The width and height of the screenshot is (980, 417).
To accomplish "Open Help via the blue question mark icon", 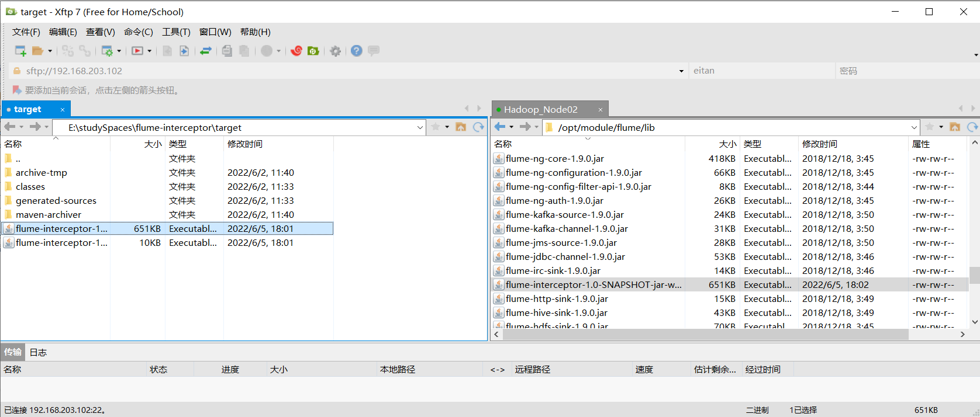I will click(357, 51).
